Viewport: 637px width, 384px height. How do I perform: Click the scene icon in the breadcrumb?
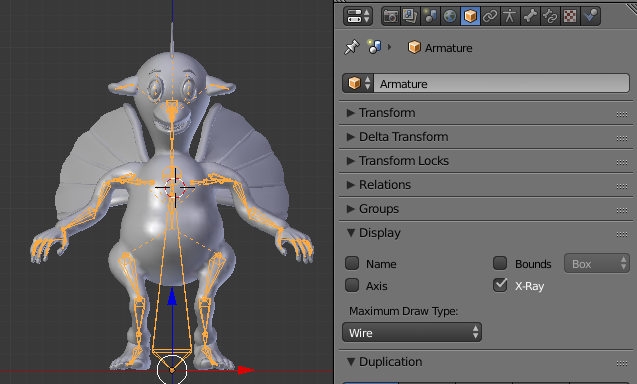(374, 47)
